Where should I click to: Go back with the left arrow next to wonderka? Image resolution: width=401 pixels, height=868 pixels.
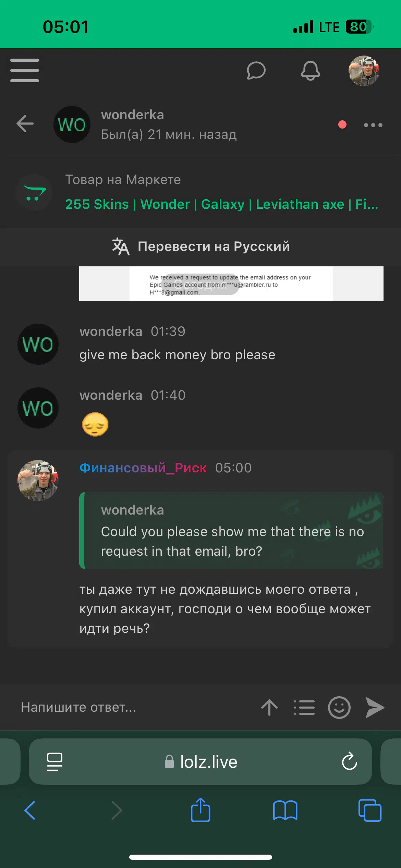25,123
